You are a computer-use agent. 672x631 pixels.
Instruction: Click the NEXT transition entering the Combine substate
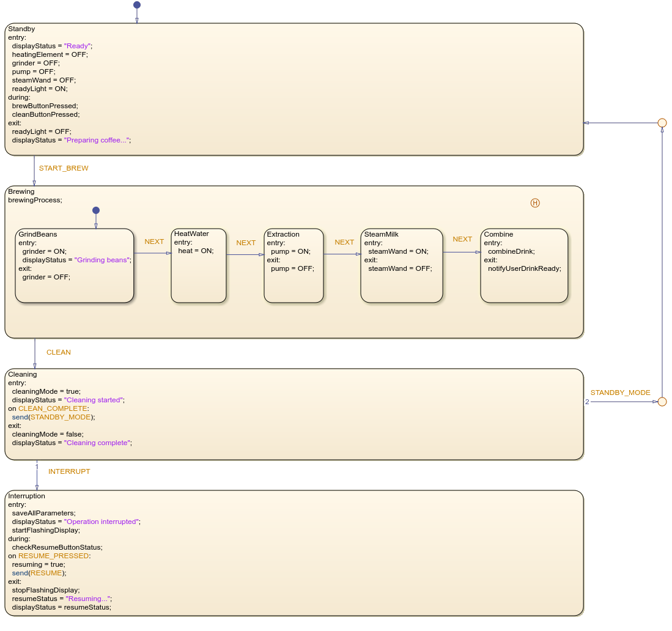click(x=462, y=239)
